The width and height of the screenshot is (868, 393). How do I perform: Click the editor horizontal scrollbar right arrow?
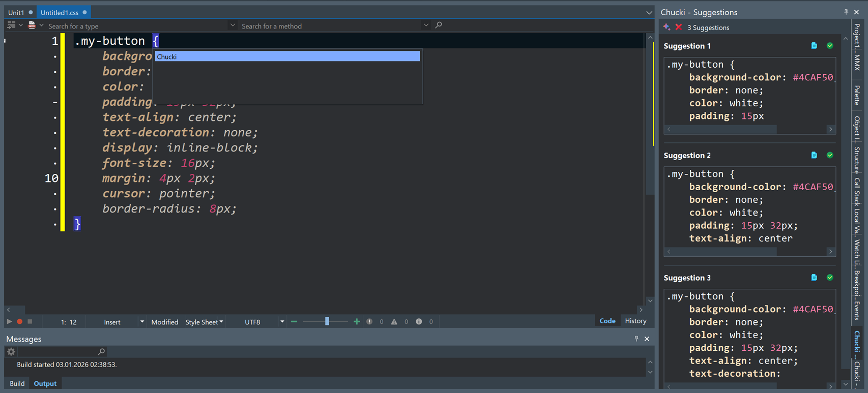coord(641,310)
